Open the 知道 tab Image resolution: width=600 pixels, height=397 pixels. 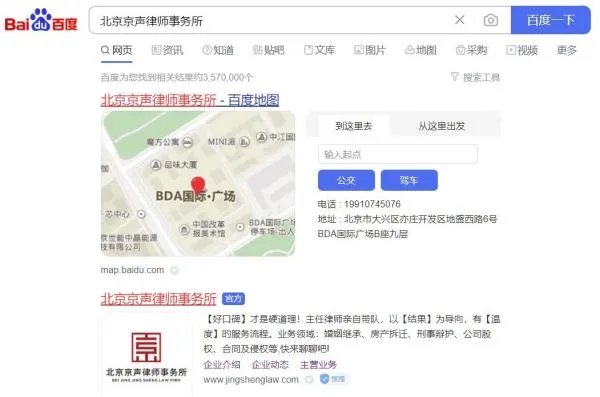pos(218,50)
